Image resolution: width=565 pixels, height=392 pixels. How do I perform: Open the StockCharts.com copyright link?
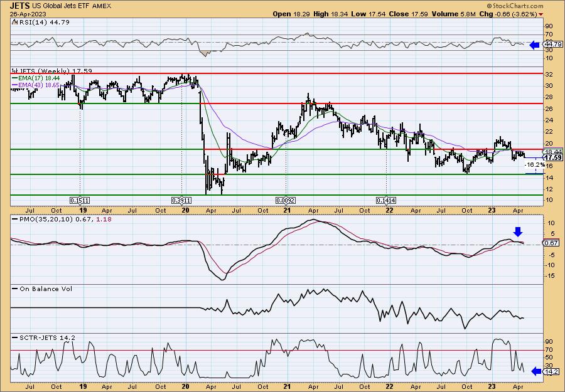515,6
